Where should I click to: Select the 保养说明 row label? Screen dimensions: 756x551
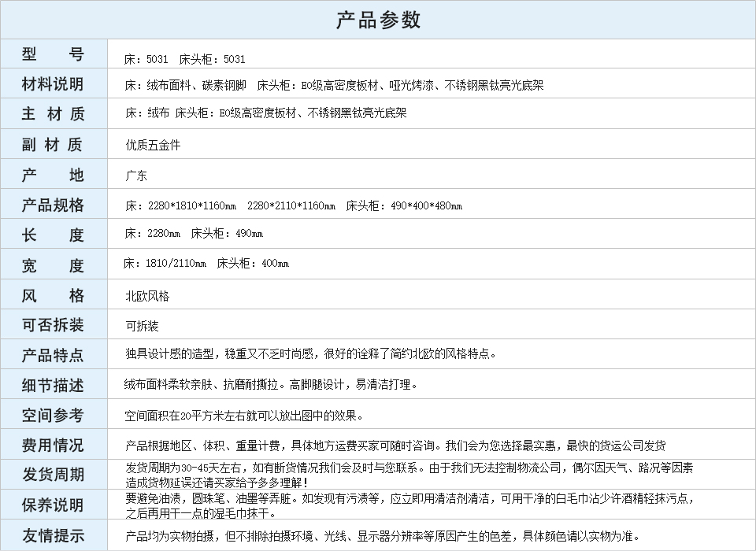tap(53, 505)
